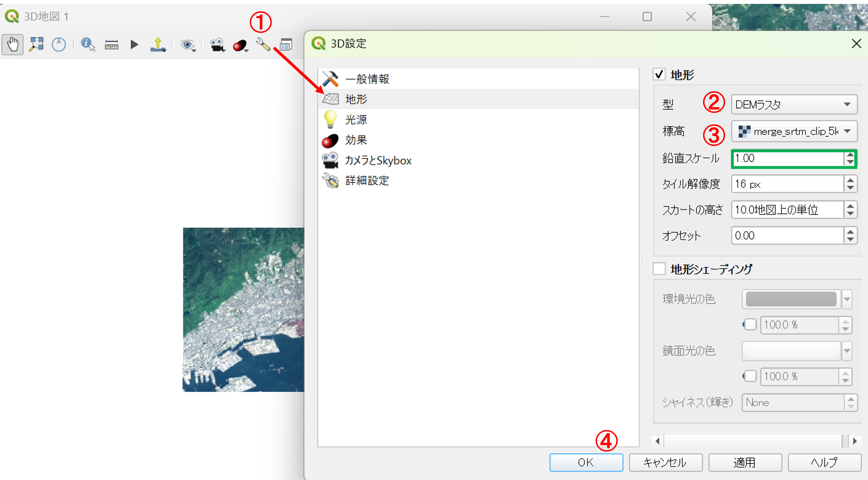Open the wrench configure settings icon
Screen dimensions: 868x480
point(263,44)
